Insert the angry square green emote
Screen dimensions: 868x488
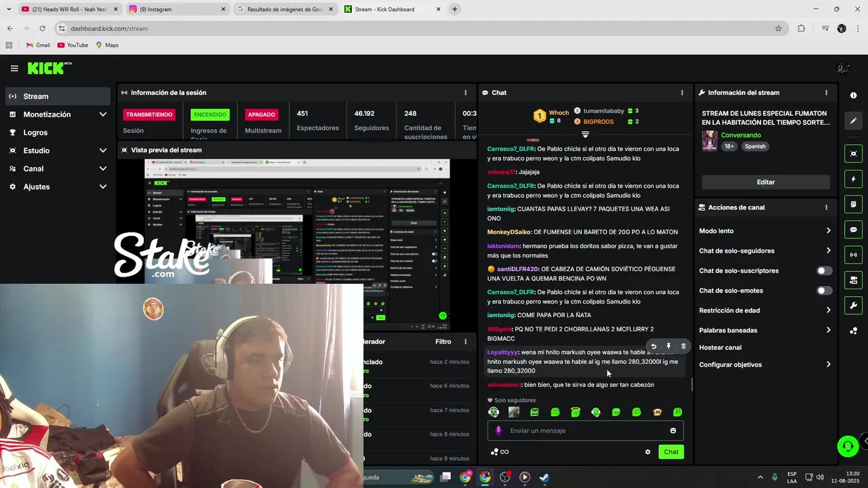[534, 412]
